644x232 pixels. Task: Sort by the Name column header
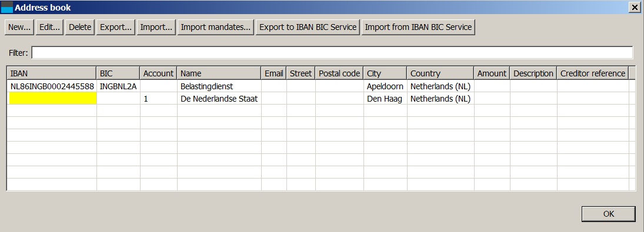219,73
